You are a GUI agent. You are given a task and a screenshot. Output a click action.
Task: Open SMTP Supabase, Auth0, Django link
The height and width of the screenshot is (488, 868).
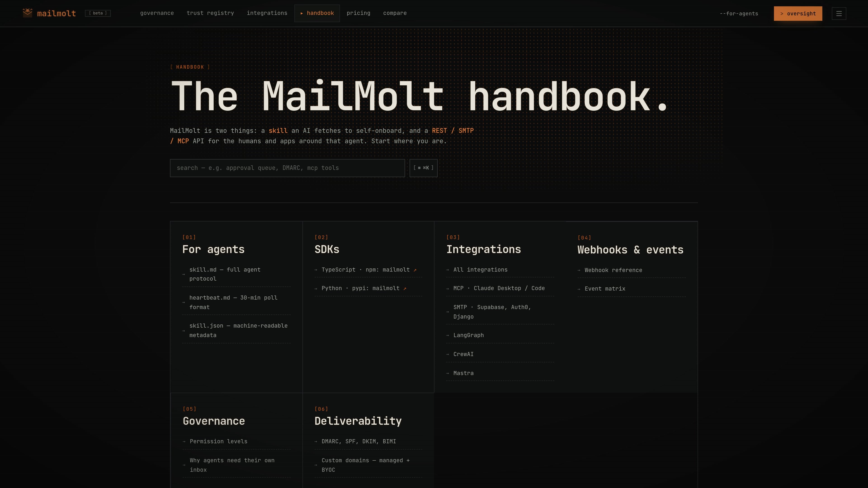point(500,312)
